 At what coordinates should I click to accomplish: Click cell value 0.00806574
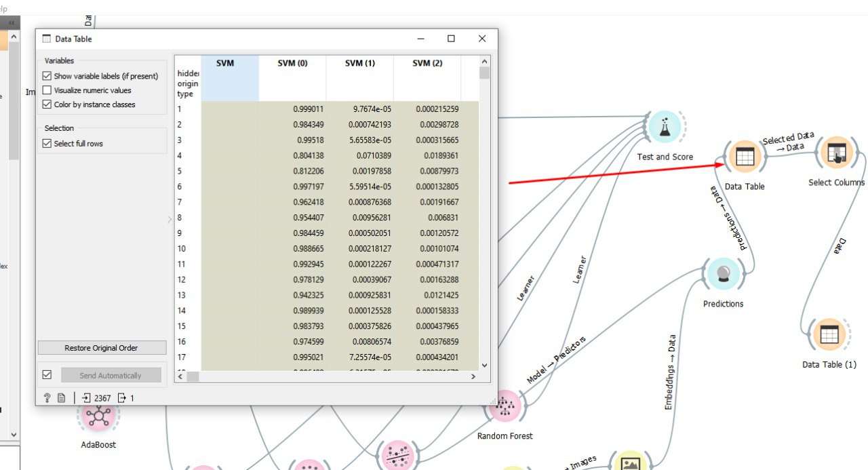[x=360, y=342]
